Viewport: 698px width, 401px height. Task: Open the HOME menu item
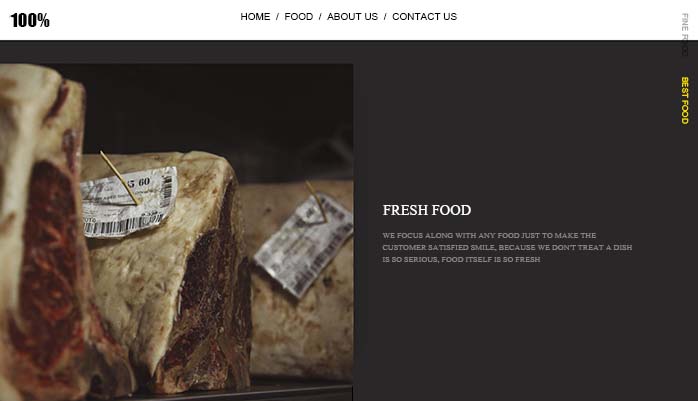tap(255, 17)
